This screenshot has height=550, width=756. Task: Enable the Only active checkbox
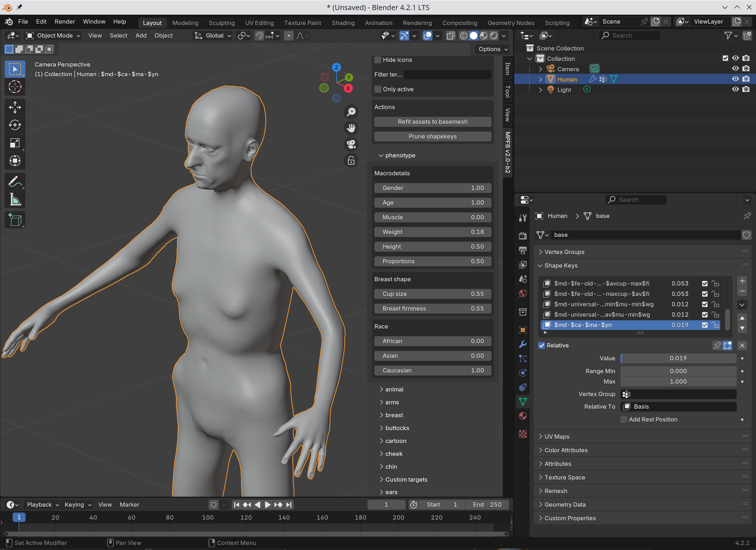point(378,89)
